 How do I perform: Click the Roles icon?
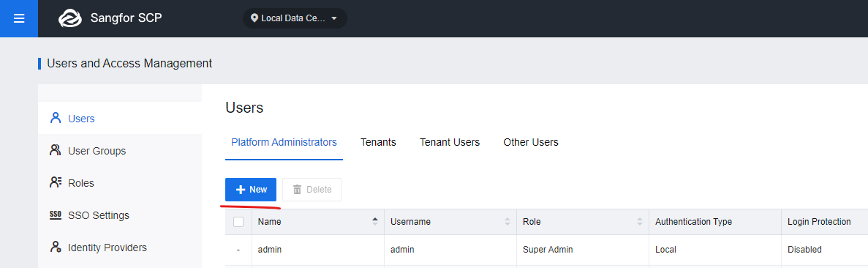point(55,182)
